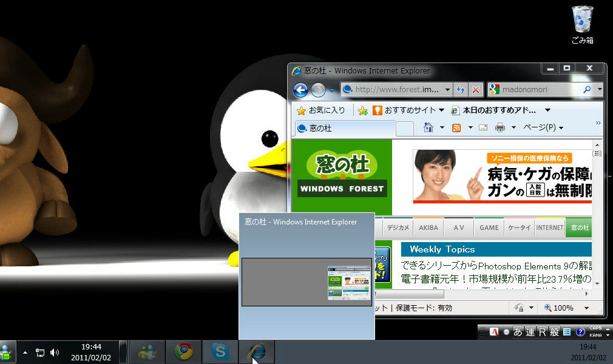Viewport: 613px width, 364px height.
Task: Open the IME tools icon
Action: [567, 332]
